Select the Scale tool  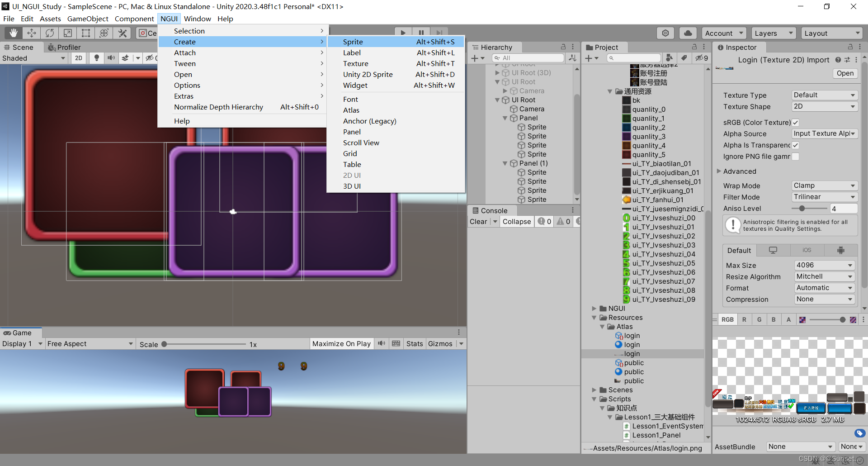coord(68,33)
